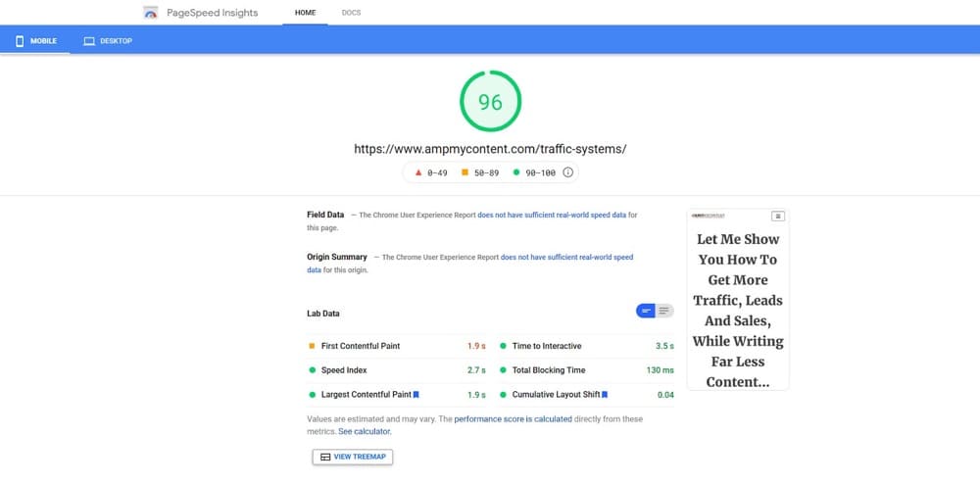
Task: Switch Lab Data to expanded list view
Action: 664,311
